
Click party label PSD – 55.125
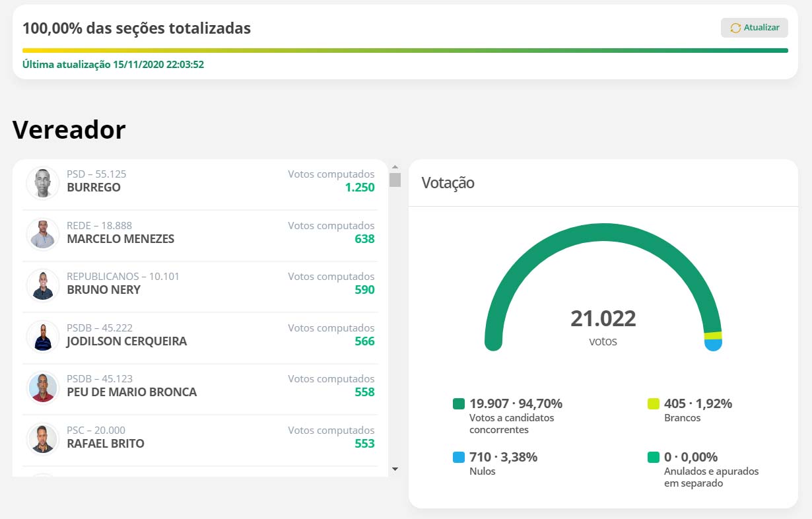(96, 174)
